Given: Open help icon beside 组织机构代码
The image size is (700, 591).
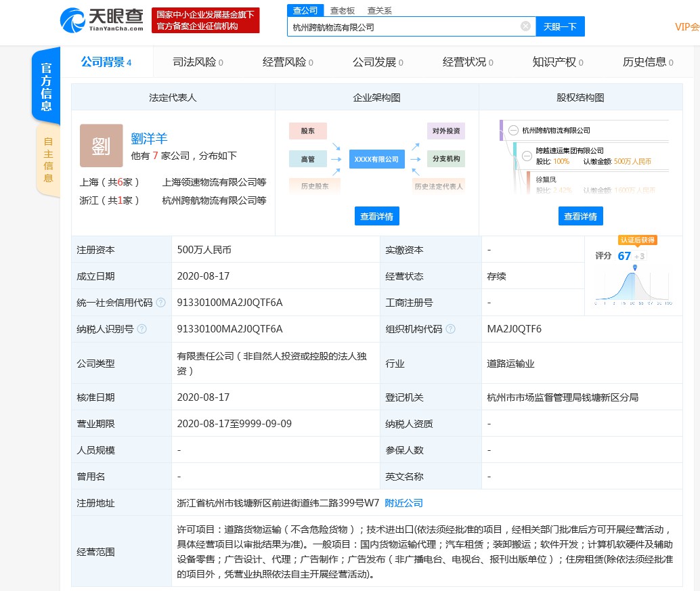Looking at the screenshot, I should tap(450, 329).
